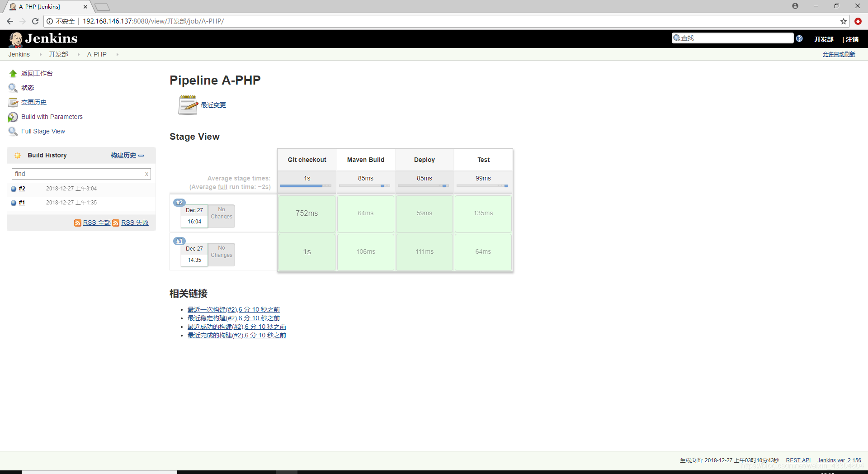Click the blue status ball of build #2
868x474 pixels.
coord(14,189)
